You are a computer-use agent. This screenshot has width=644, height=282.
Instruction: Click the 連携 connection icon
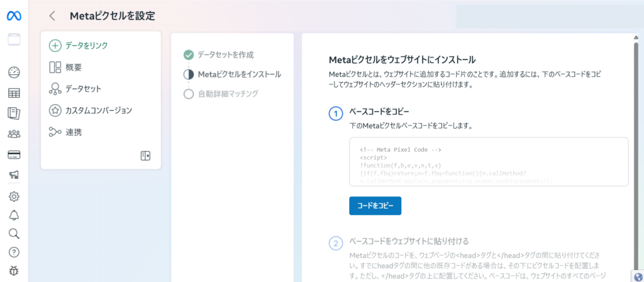pyautogui.click(x=55, y=132)
